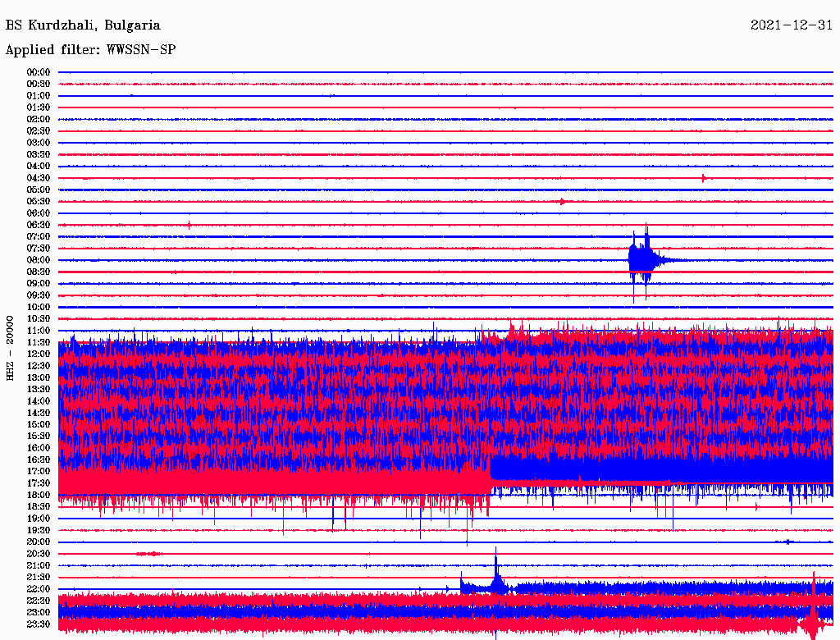Click the 19:30 time label
This screenshot has width=840, height=640.
pyautogui.click(x=39, y=530)
